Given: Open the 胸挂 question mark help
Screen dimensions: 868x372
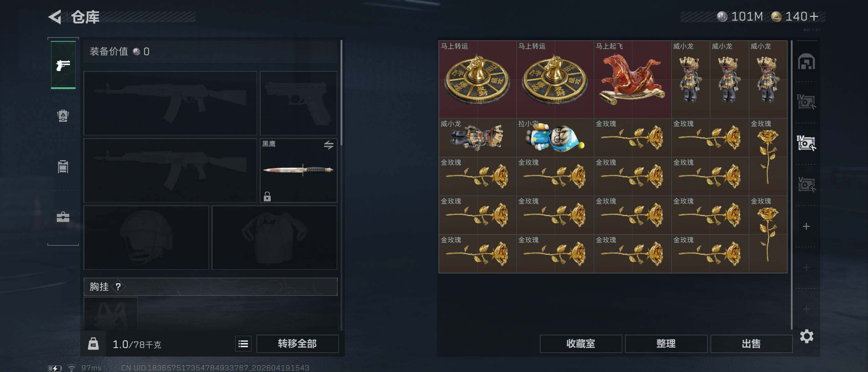Looking at the screenshot, I should (x=118, y=287).
